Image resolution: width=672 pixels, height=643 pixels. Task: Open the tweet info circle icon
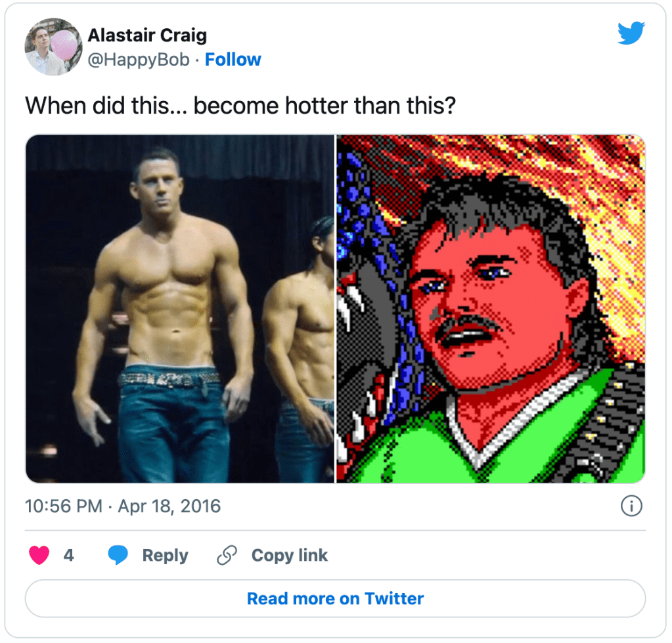tap(631, 506)
